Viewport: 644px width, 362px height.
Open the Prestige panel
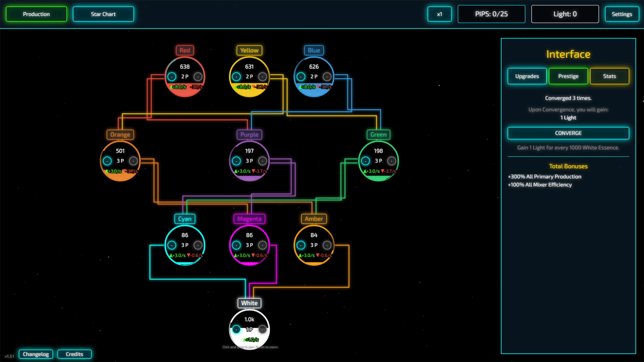click(568, 76)
